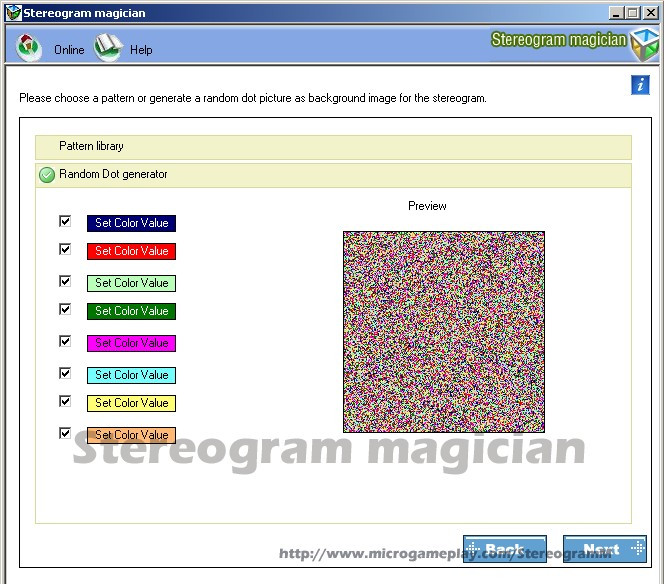Click the blue info icon
664x584 pixels.
click(x=640, y=85)
